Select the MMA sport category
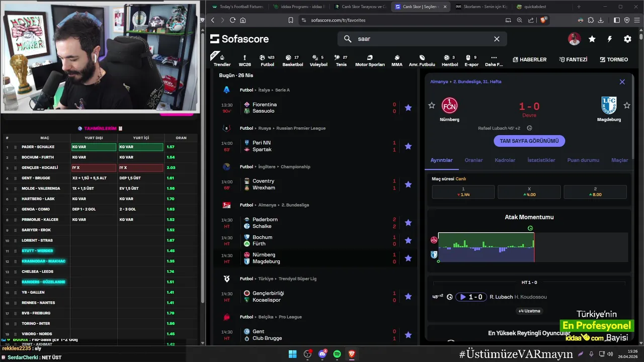Viewport: 644px width, 362px height. [x=397, y=60]
